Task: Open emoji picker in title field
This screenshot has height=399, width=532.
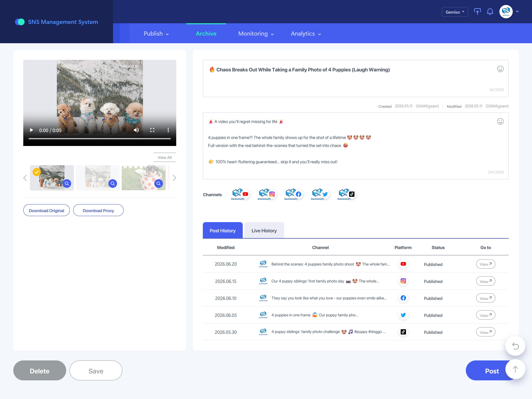Action: click(x=500, y=69)
